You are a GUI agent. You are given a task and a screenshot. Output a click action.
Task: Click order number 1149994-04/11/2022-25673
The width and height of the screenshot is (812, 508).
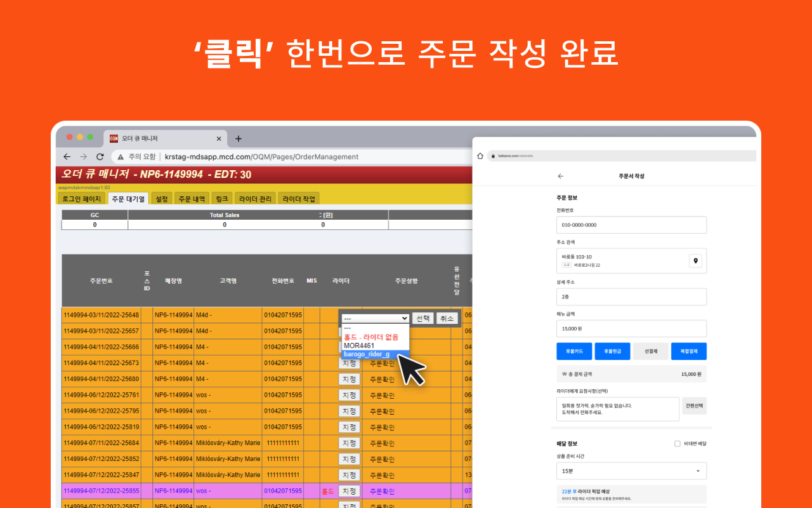(101, 363)
